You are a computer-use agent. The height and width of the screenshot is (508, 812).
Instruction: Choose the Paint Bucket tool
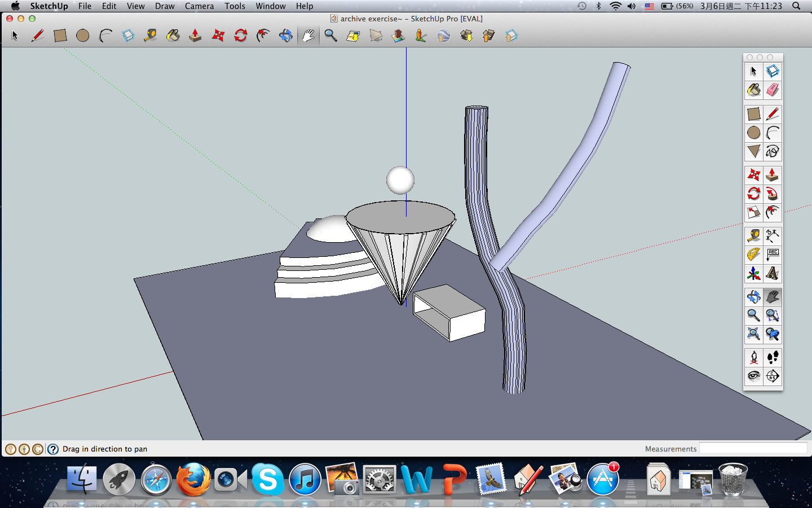pos(753,89)
